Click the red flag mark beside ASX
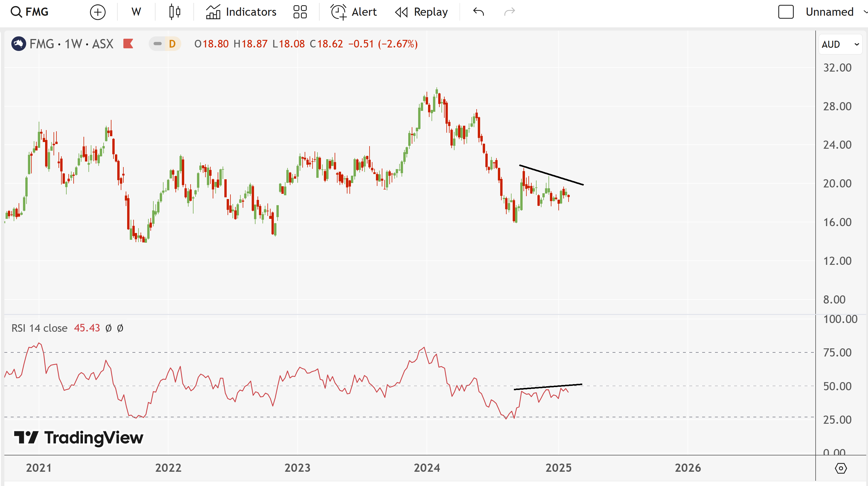The width and height of the screenshot is (868, 486). click(128, 44)
